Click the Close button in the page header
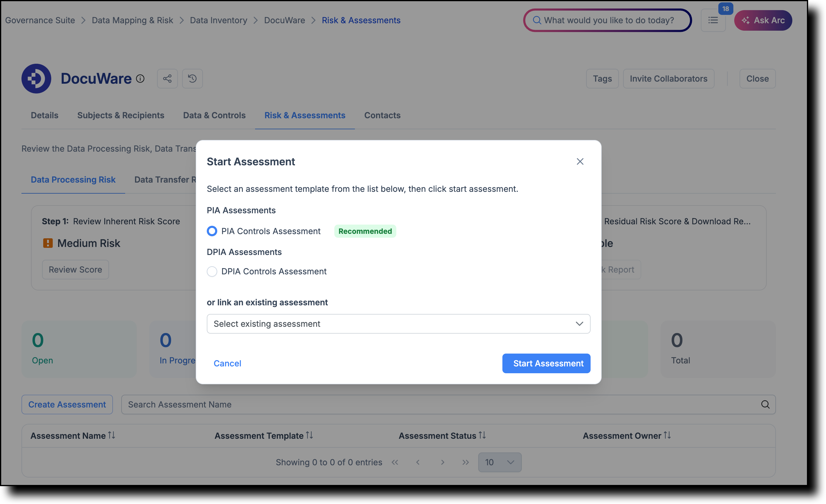Image resolution: width=826 pixels, height=504 pixels. coord(757,79)
